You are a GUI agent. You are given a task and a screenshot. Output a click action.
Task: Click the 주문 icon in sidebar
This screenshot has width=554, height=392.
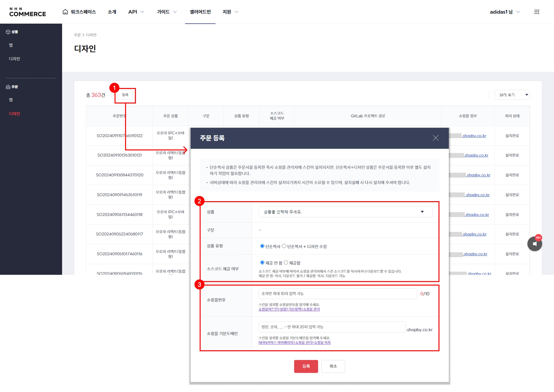[8, 87]
